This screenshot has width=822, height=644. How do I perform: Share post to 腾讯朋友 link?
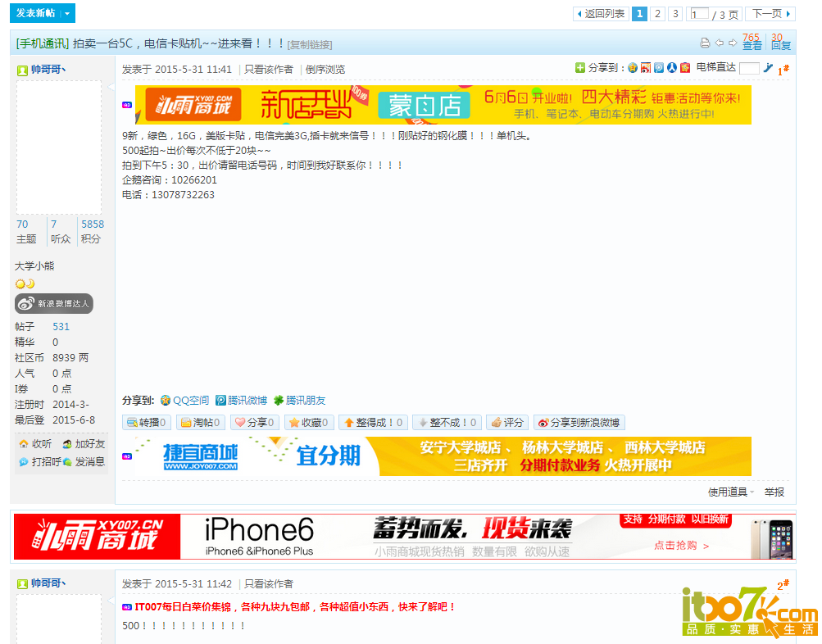pos(299,401)
